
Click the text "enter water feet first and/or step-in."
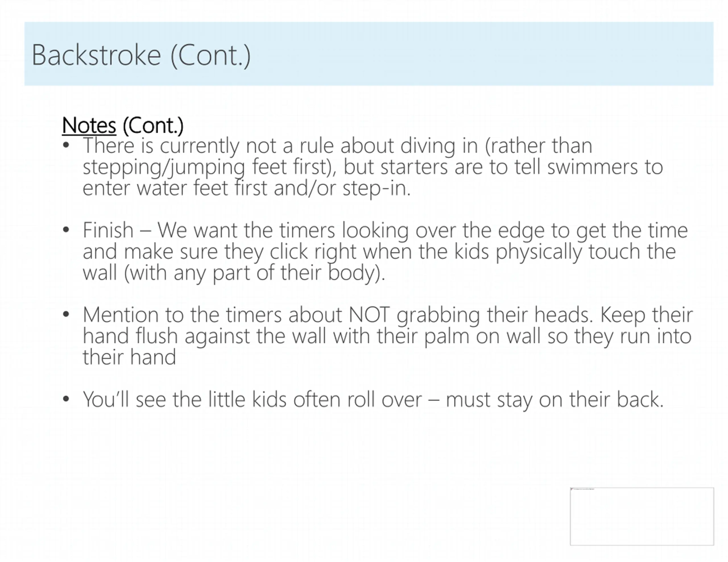pyautogui.click(x=247, y=188)
